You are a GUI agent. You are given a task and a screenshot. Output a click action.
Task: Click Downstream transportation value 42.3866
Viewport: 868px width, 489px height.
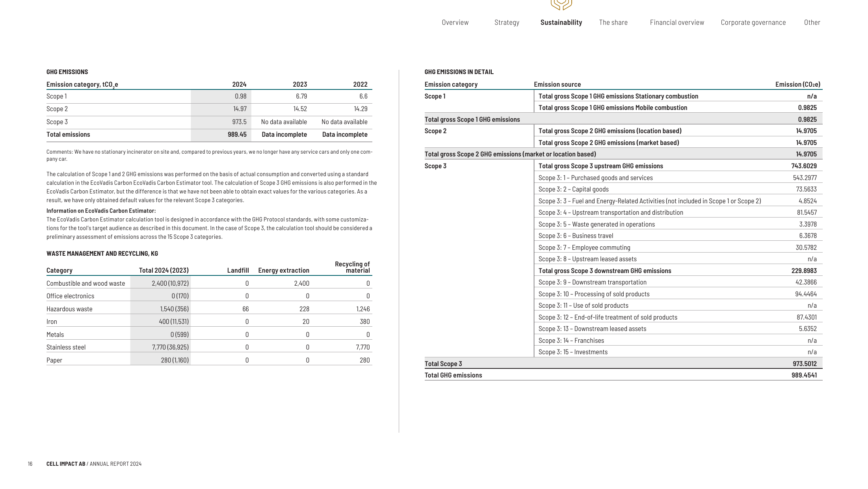(806, 282)
